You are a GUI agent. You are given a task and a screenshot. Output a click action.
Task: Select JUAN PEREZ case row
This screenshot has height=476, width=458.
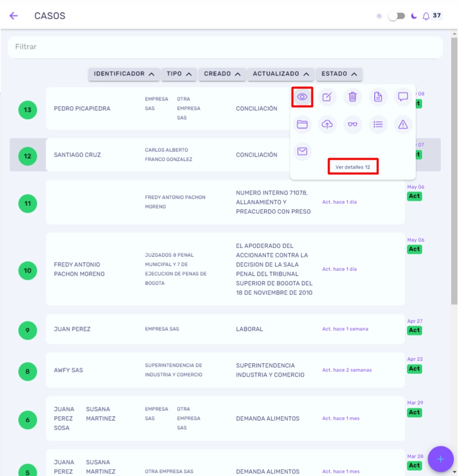(x=225, y=329)
